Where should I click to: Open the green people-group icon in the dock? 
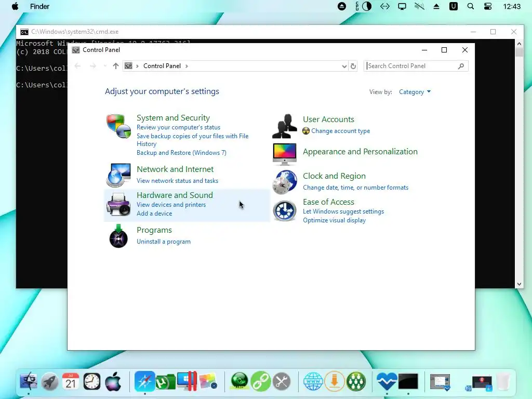[356, 381]
